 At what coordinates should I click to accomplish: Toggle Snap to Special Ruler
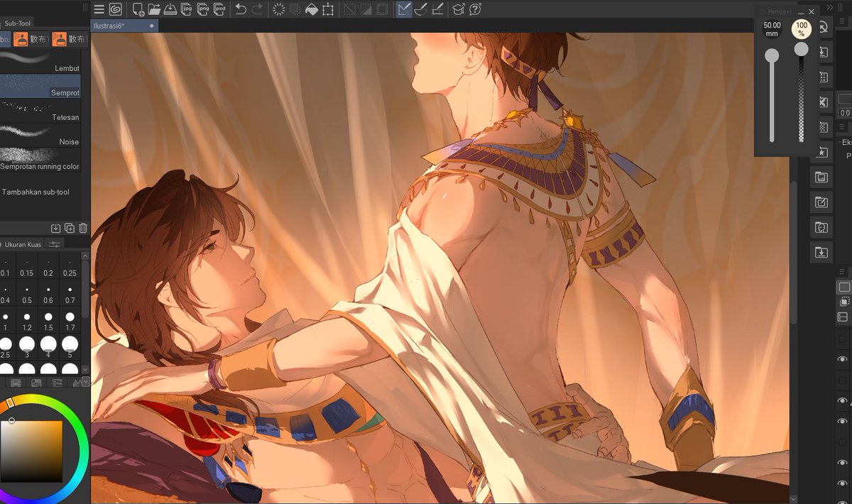point(420,9)
